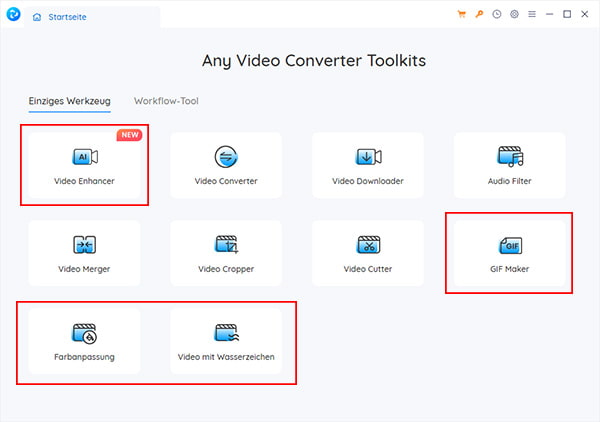Launch the GIF Maker tool
The width and height of the screenshot is (600, 422).
[509, 253]
